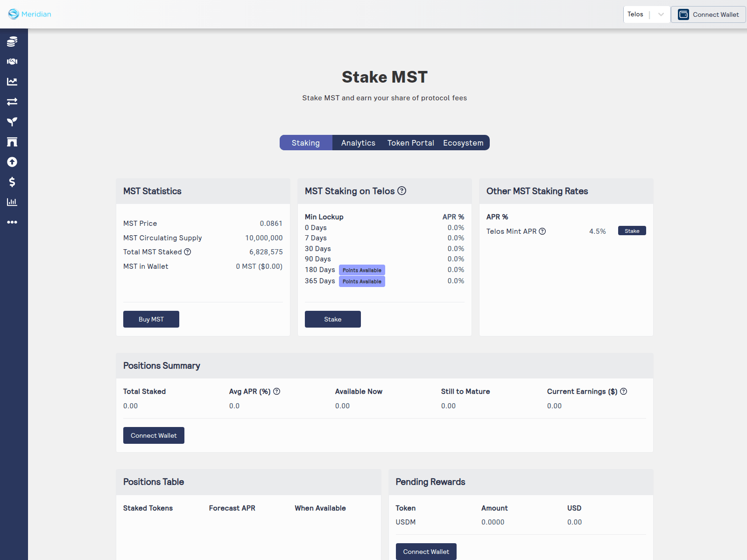Open the bar chart sidebar icon

(12, 202)
